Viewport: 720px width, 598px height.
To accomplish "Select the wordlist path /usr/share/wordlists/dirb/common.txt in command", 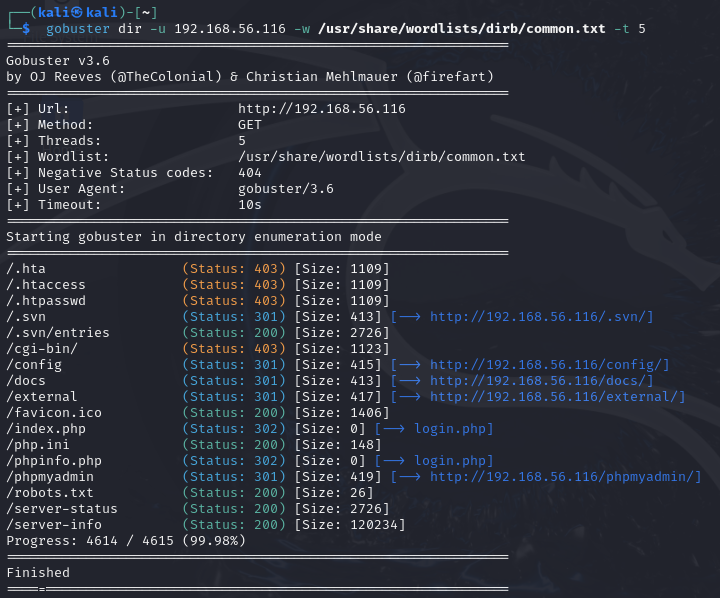I will pos(462,29).
